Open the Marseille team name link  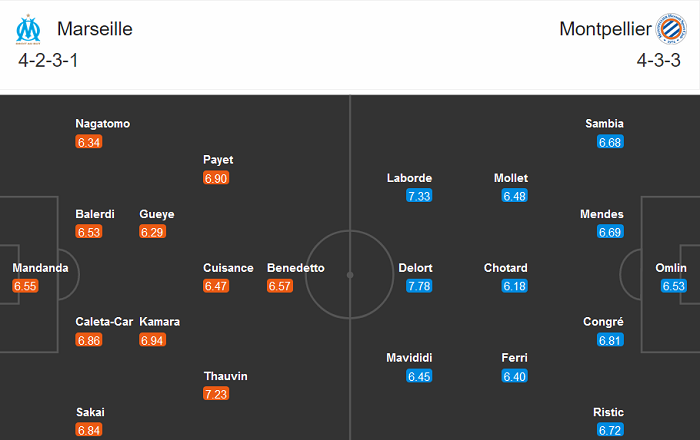pyautogui.click(x=95, y=29)
